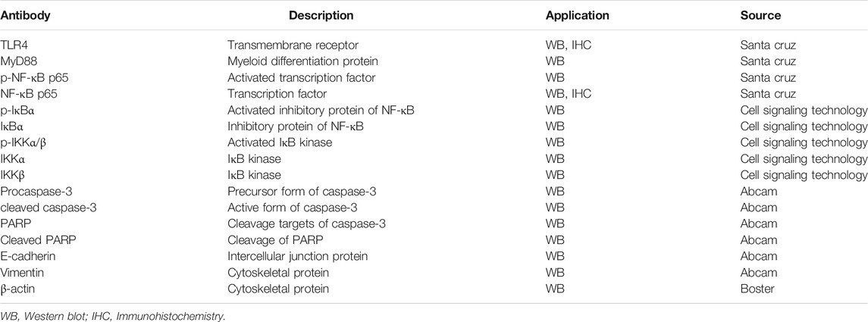Click the Application column header
Image resolution: width=868 pixels, height=322 pixels.
[x=578, y=15]
